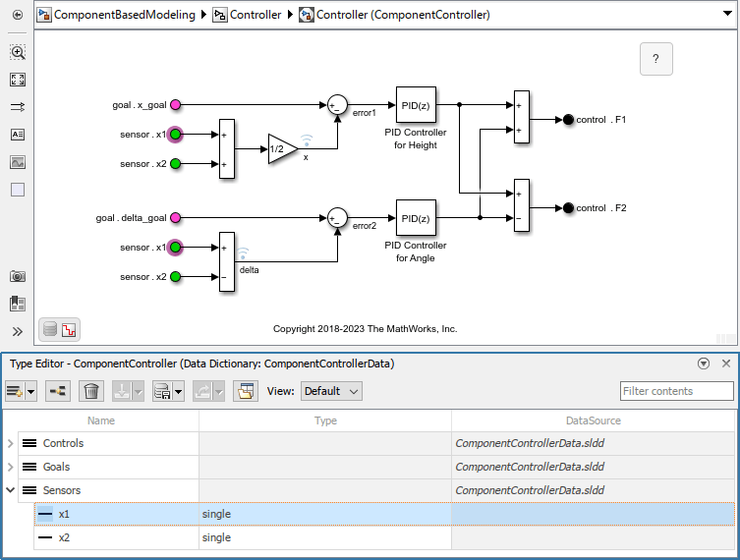
Task: Expand the palette double-chevron icon
Action: point(18,332)
